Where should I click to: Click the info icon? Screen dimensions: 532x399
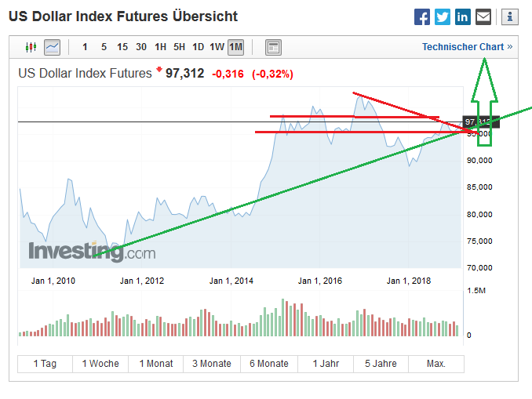[x=509, y=16]
